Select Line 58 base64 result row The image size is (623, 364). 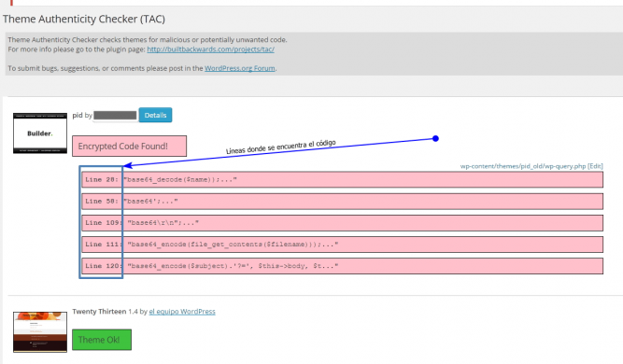tap(342, 202)
